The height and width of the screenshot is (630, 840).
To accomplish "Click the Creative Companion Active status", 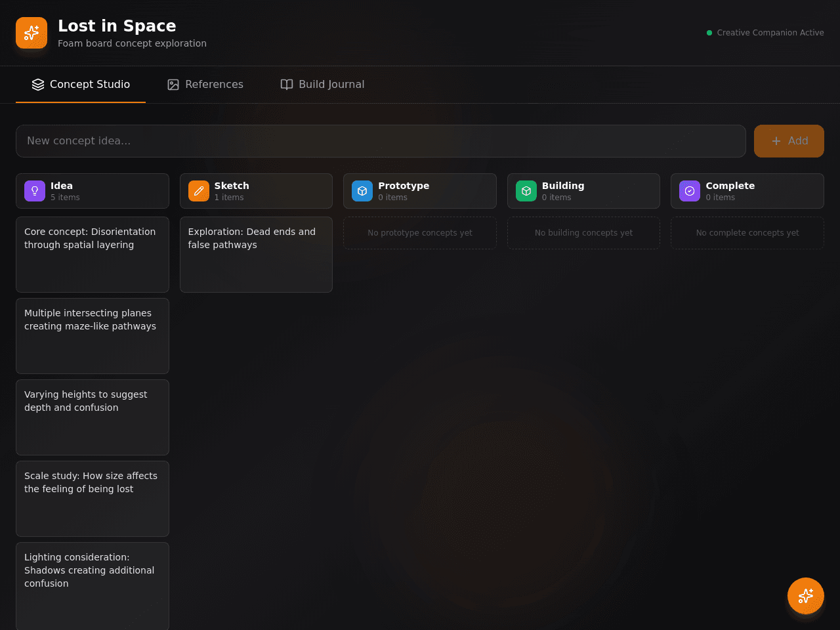I will pos(765,33).
